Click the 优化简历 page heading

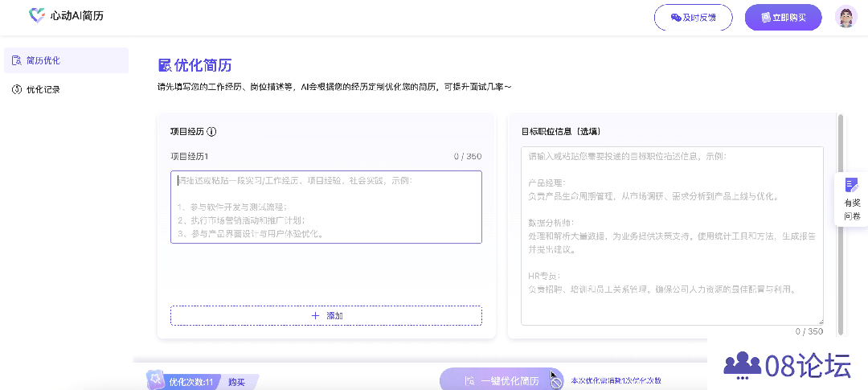click(x=194, y=65)
